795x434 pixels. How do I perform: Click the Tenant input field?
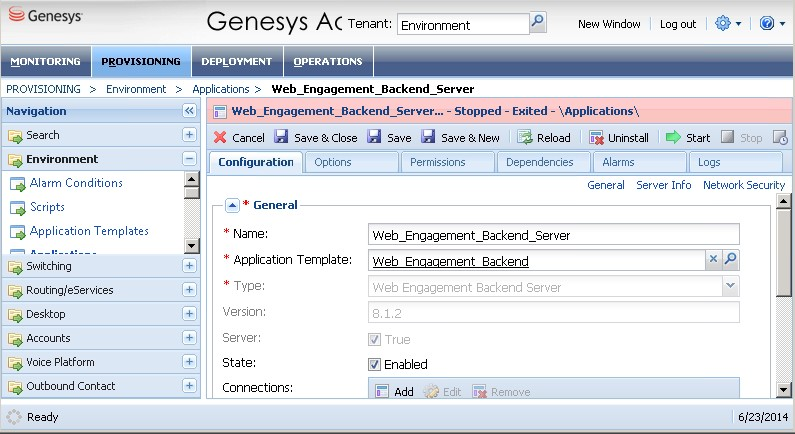[x=463, y=24]
